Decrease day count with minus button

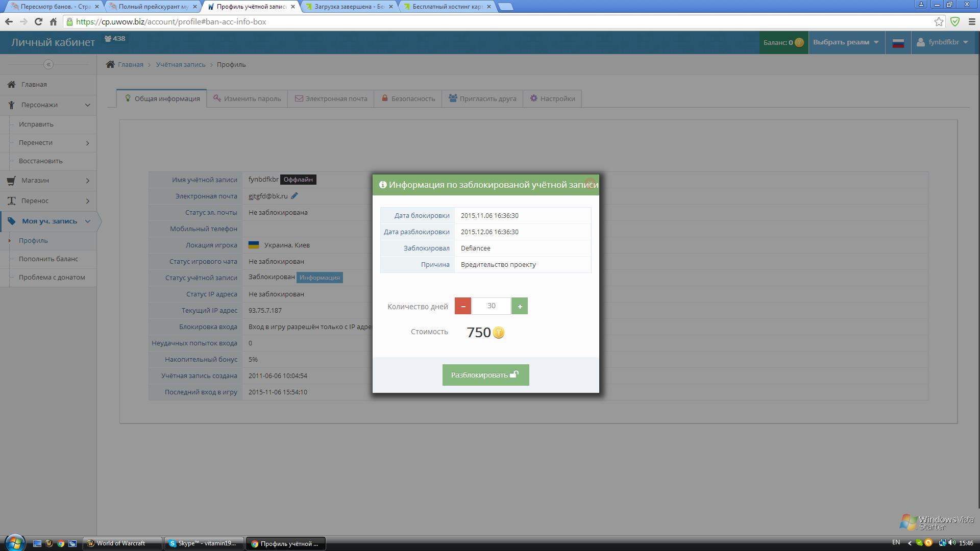coord(463,306)
